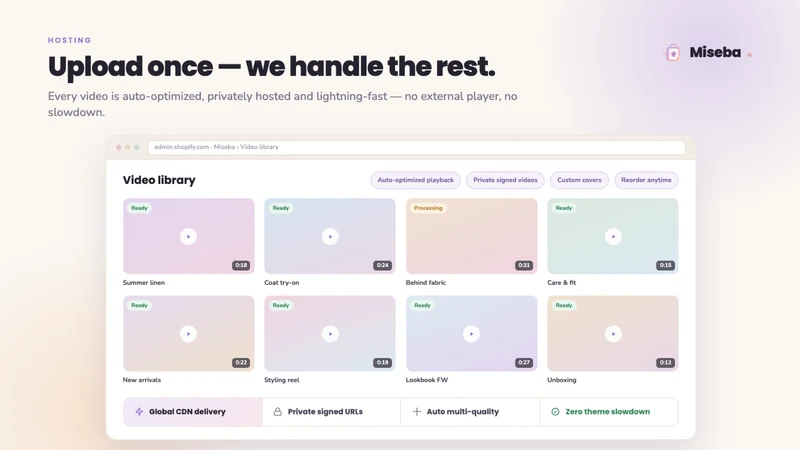Screen dimensions: 800x450
Task: Open the Behind fabric processing thumbnail
Action: pyautogui.click(x=471, y=236)
